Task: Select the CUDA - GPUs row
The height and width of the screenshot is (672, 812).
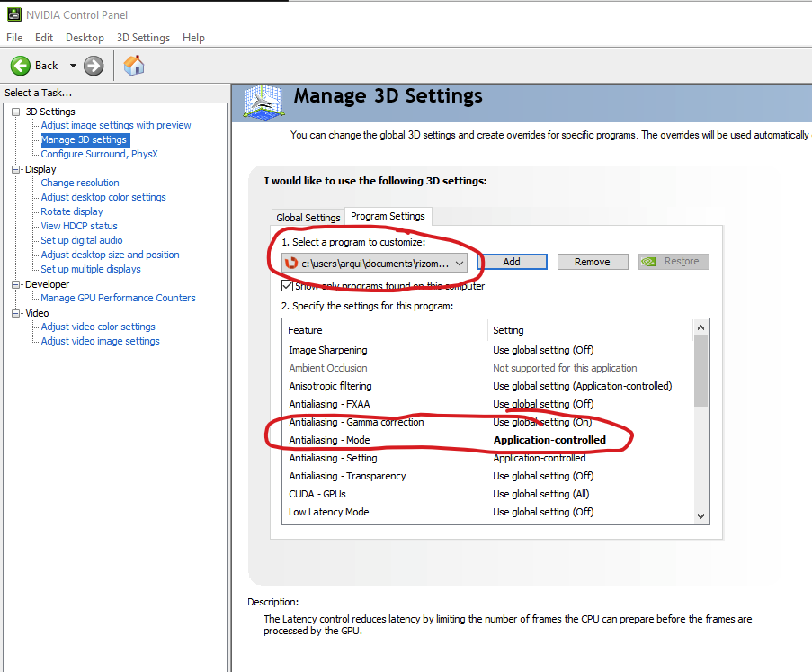Action: tap(486, 494)
